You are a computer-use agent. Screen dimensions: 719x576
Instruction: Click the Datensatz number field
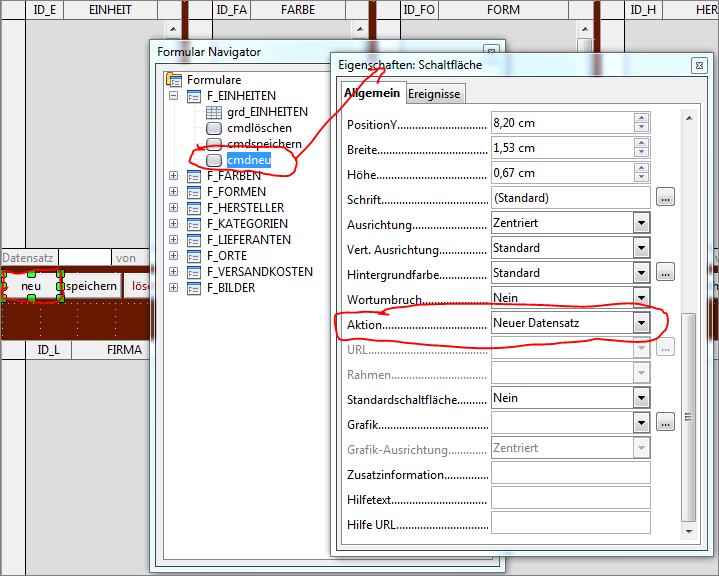[x=85, y=258]
